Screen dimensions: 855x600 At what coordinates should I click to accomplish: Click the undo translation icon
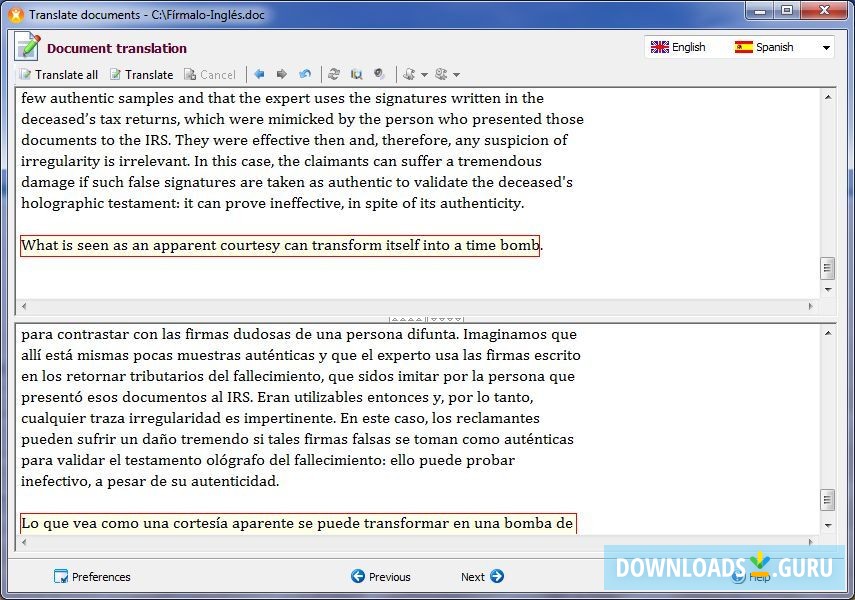click(x=305, y=74)
